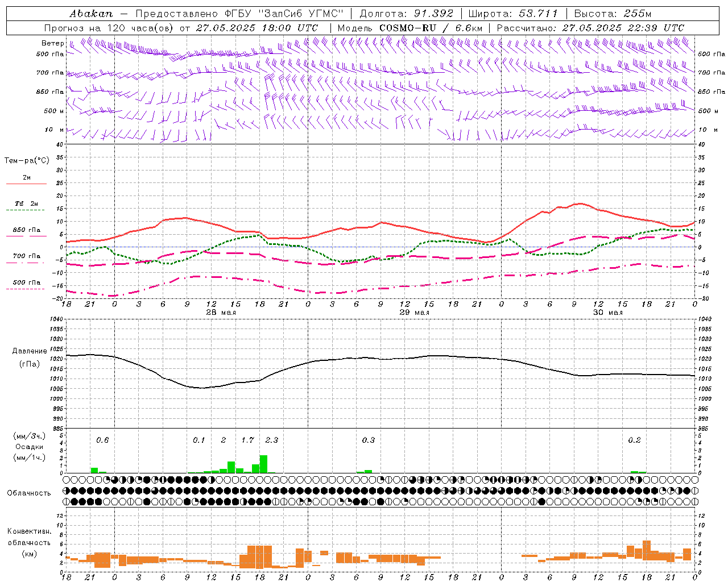Click "(км)" unit under convective cloudiness

29,554
